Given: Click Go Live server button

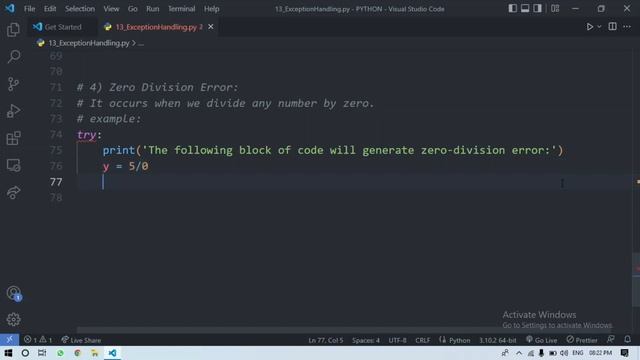Looking at the screenshot, I should 541,340.
